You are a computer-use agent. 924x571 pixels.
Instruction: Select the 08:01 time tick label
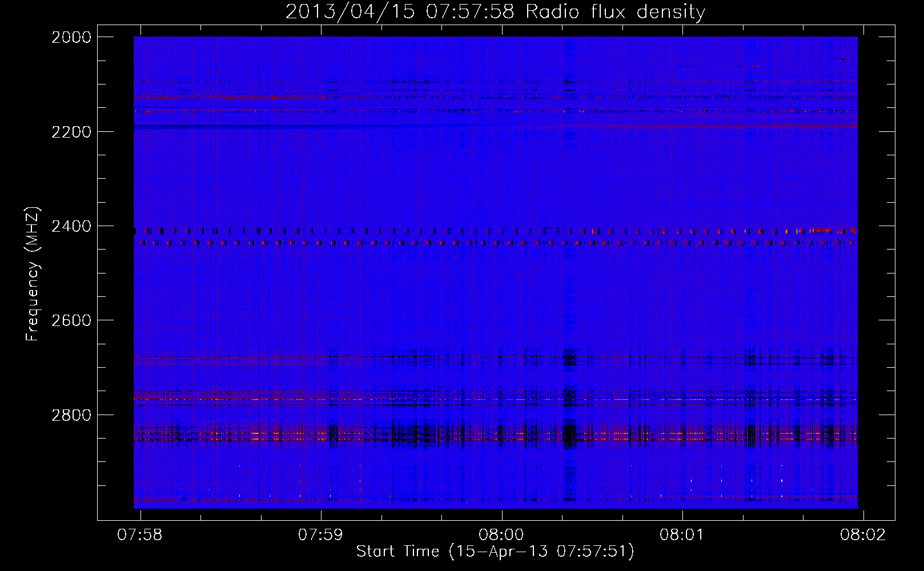pos(682,534)
